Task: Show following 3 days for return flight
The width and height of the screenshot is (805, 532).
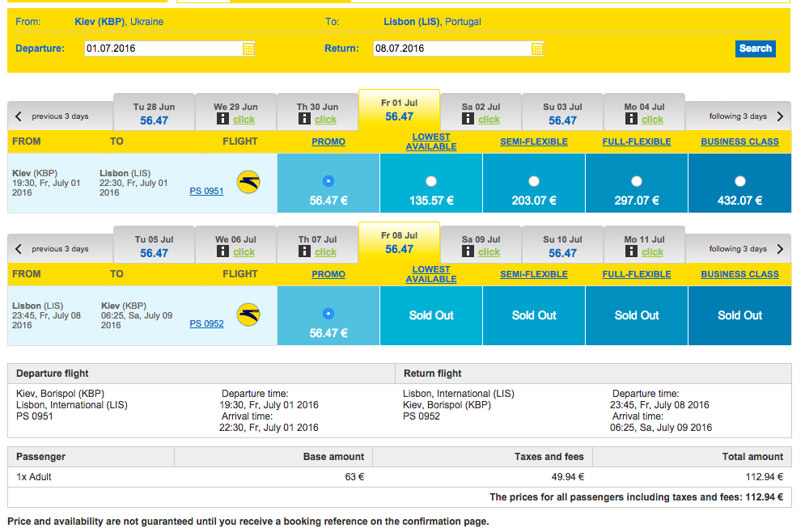Action: click(x=746, y=249)
